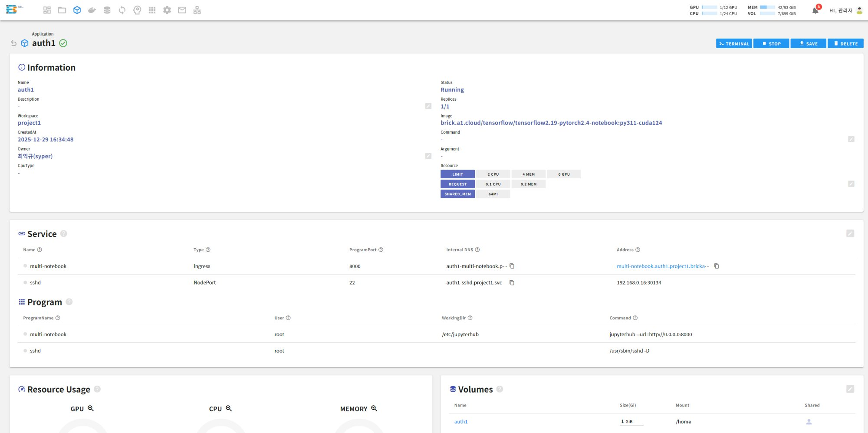Show help for ProgramName column
The height and width of the screenshot is (433, 868).
58,318
